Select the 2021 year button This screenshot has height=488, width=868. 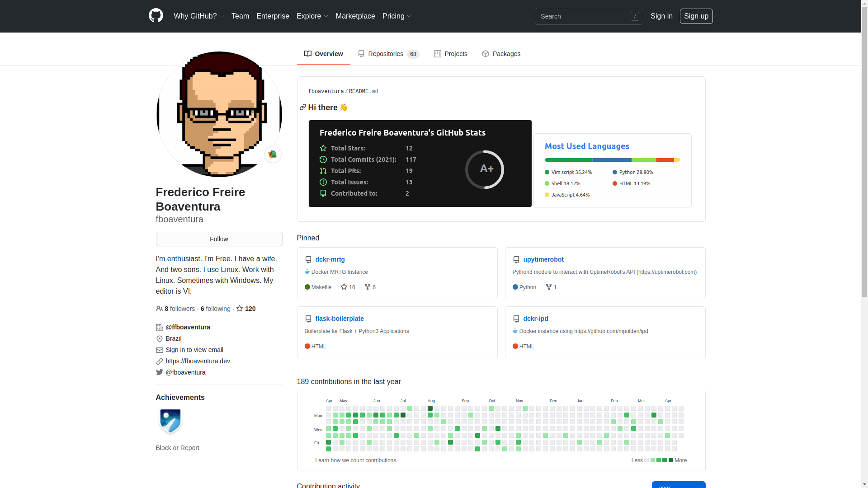[679, 485]
